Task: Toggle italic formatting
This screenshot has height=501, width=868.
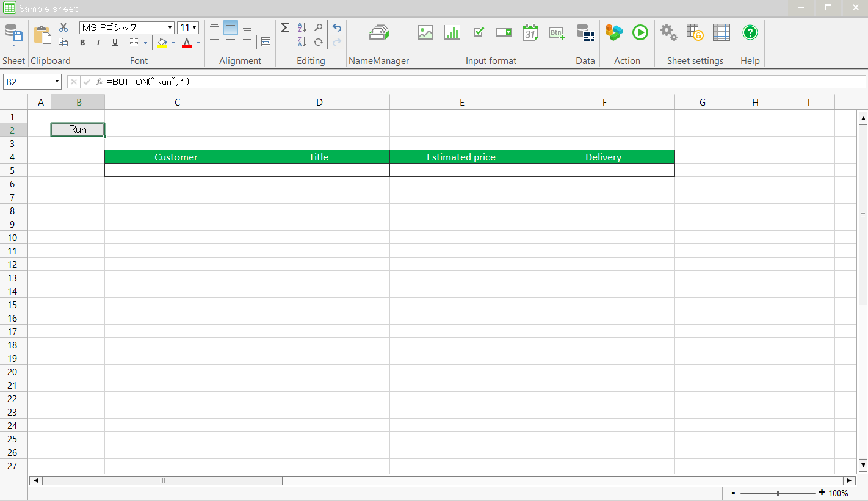Action: (x=98, y=43)
